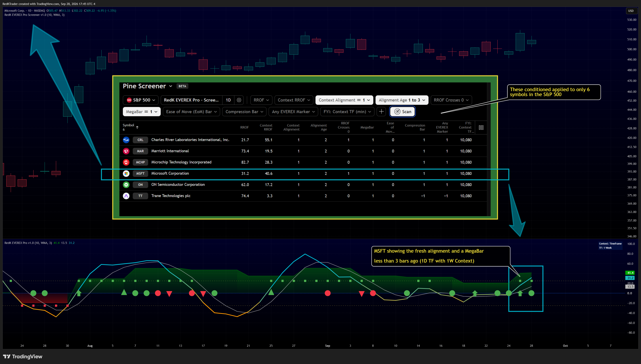641x364 pixels.
Task: Open the Context Alignment = 1 filter
Action: coord(344,100)
